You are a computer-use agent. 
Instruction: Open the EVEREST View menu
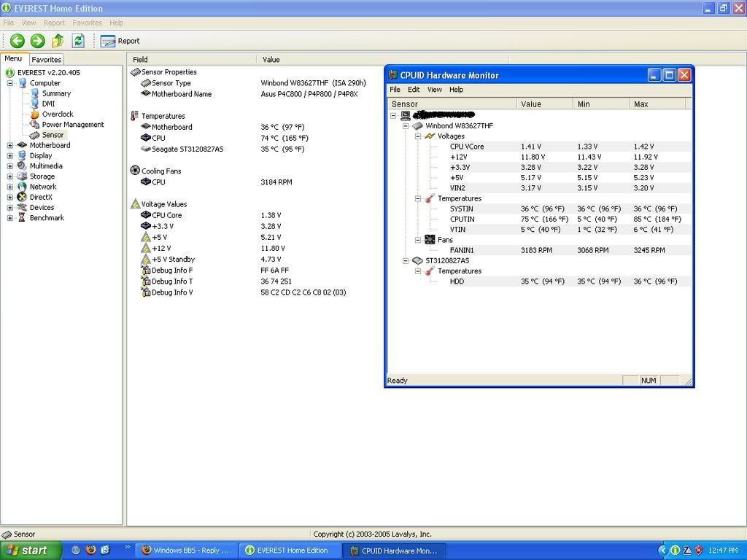coord(28,23)
